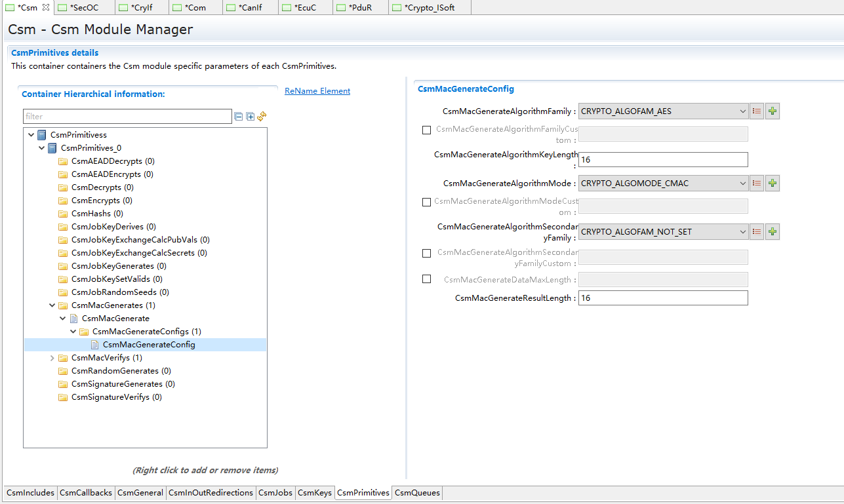The image size is (844, 504).
Task: Click green plus beside CRYPTO_ALGOFAM_NOT_SET dropdown
Action: (x=773, y=232)
